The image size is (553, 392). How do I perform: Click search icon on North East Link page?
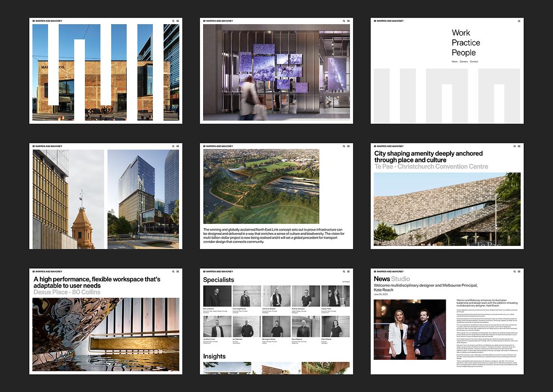pos(344,146)
